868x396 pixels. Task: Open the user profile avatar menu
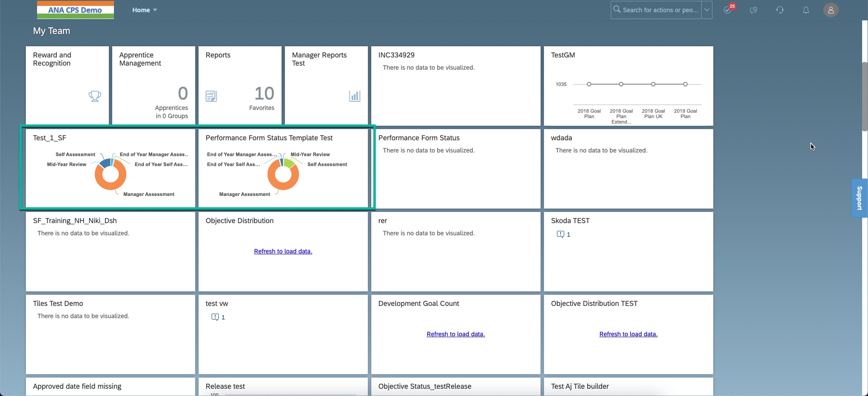coord(830,10)
